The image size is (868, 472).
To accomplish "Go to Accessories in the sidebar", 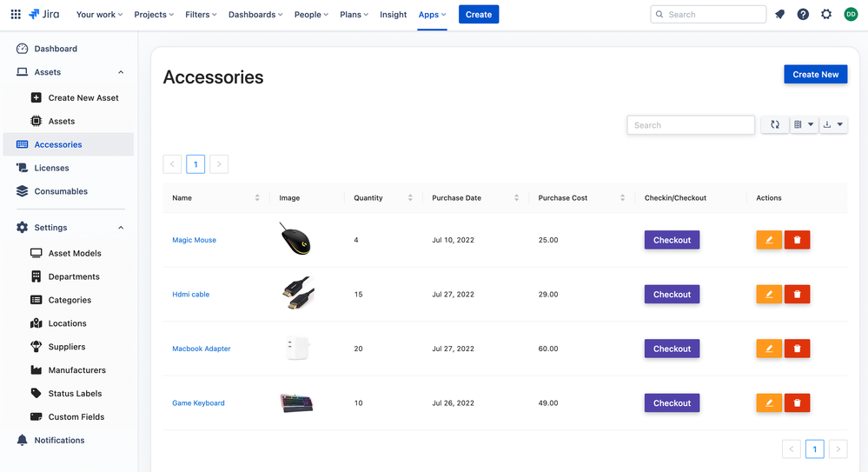I will pyautogui.click(x=68, y=144).
